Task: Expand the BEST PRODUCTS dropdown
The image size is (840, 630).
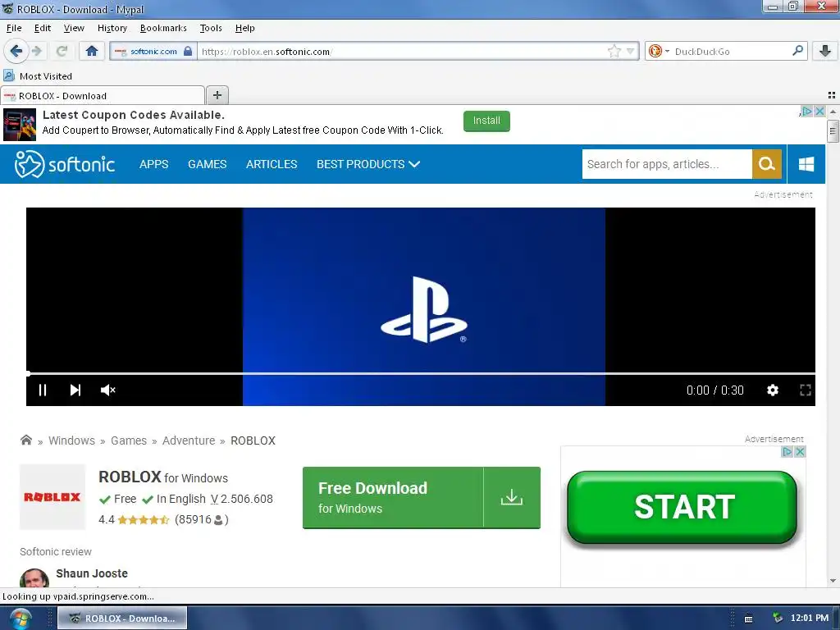Action: (x=368, y=164)
